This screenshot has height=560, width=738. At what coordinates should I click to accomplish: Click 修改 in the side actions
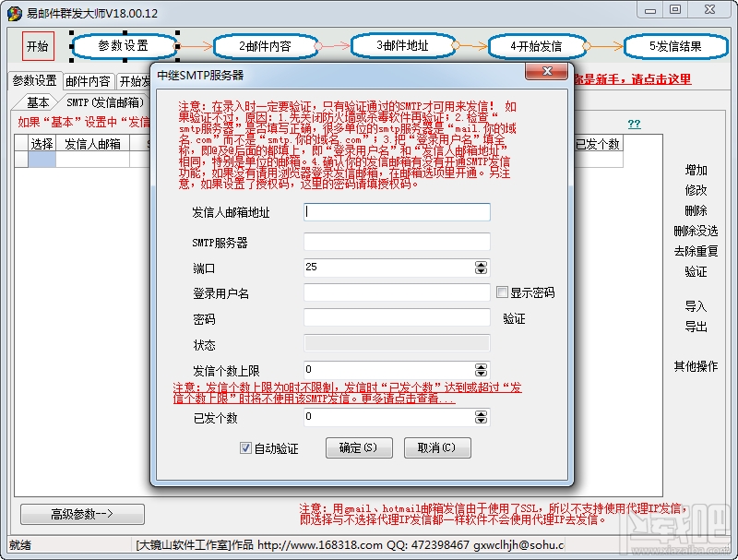pos(696,190)
